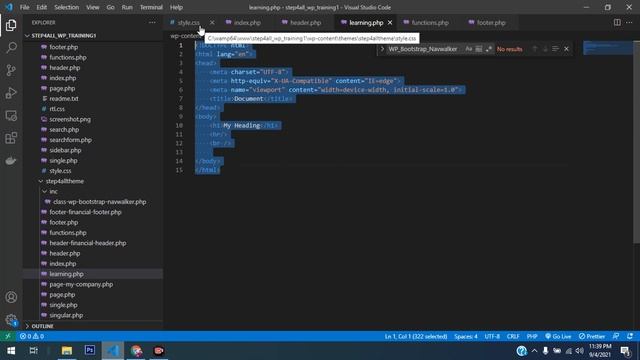Click Prettier in the status bar
Viewport: 640px width, 360px height.
pos(591,336)
